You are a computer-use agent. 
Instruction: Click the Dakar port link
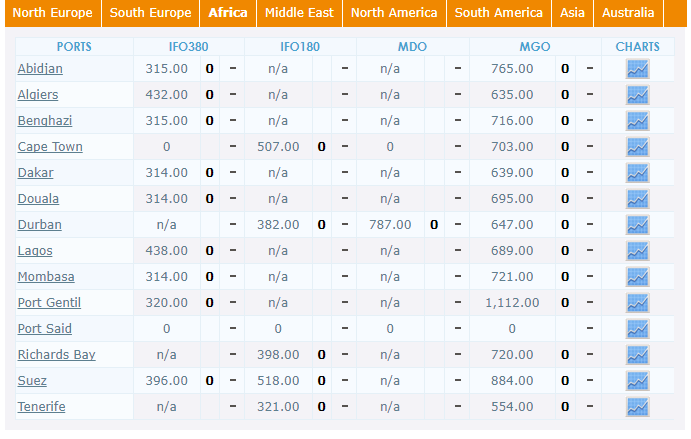click(x=35, y=173)
